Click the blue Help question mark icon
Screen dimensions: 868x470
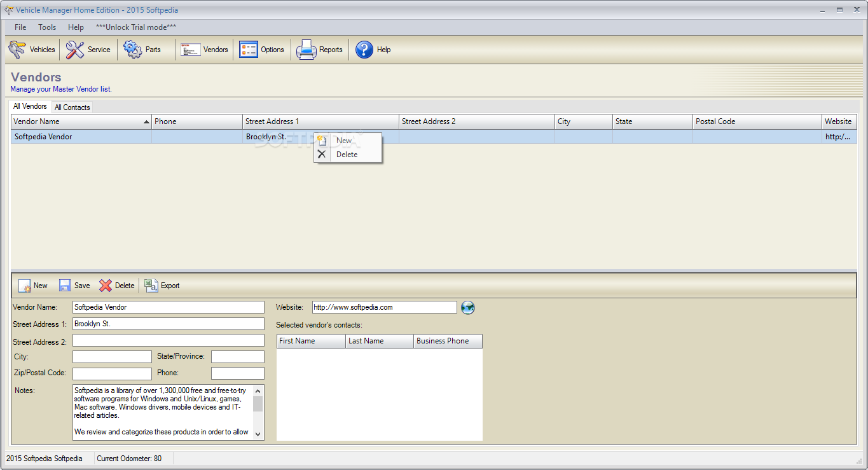(x=364, y=50)
